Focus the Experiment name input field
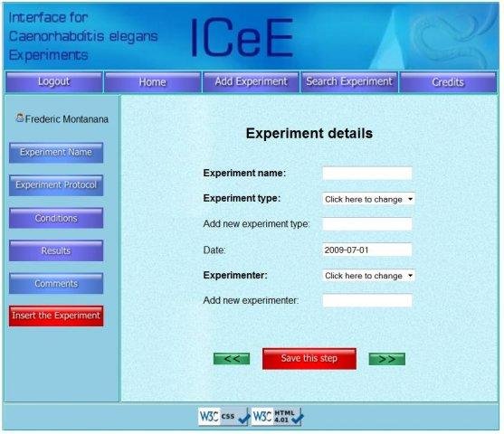The height and width of the screenshot is (434, 504). (x=367, y=174)
